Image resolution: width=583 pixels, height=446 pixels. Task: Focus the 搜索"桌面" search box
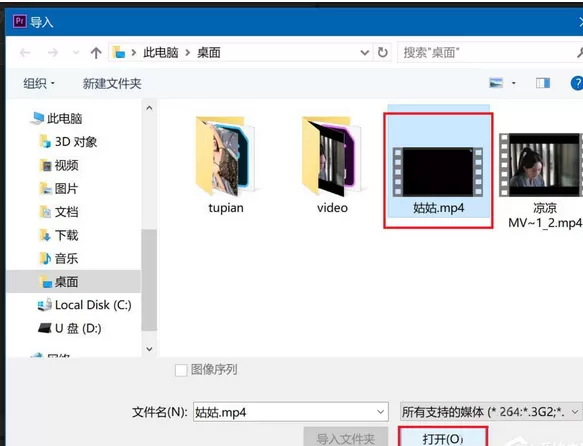coord(490,52)
